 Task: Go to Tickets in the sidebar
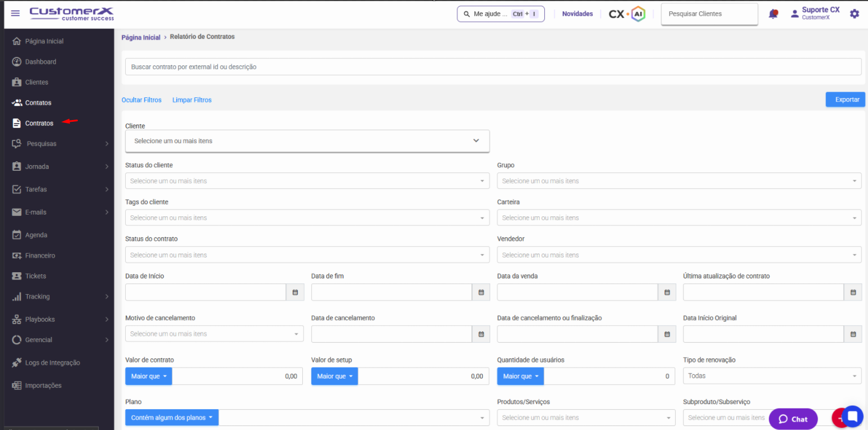point(36,276)
